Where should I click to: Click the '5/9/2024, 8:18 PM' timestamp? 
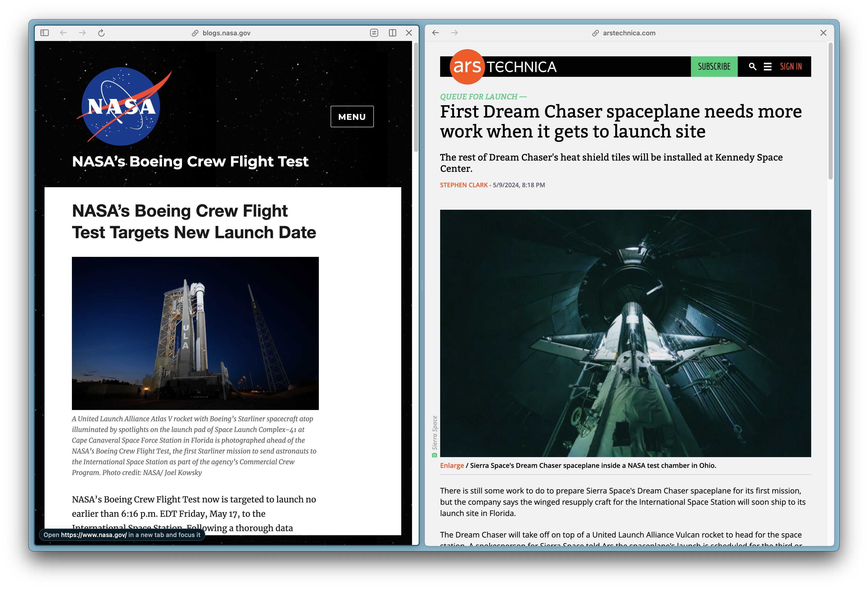518,185
